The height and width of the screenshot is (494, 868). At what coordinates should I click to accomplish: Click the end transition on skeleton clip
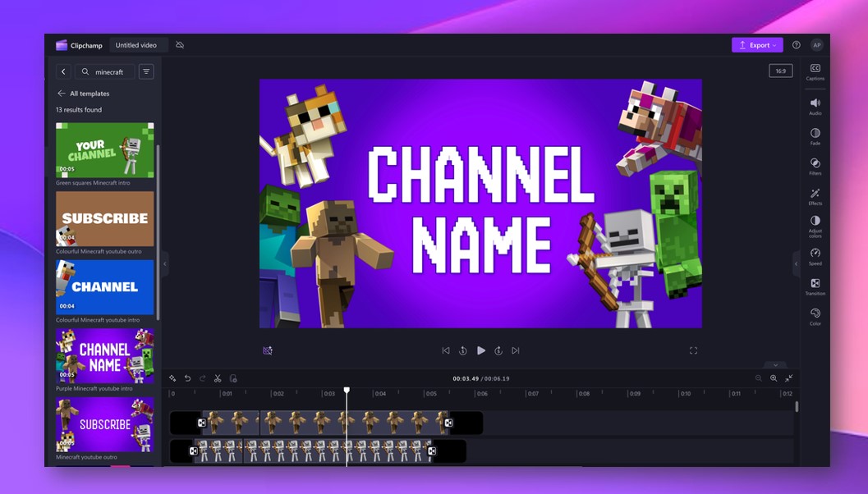[x=432, y=451]
